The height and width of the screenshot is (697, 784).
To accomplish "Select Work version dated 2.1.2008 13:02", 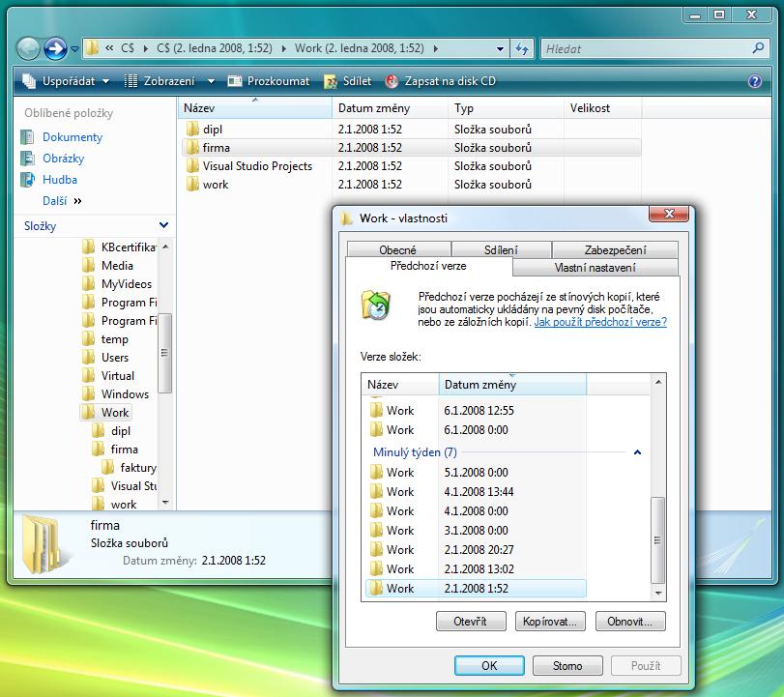I will [476, 569].
